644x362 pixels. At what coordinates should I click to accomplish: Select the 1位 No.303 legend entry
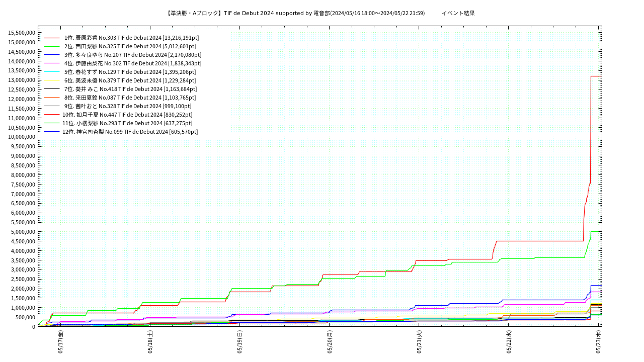(x=132, y=38)
